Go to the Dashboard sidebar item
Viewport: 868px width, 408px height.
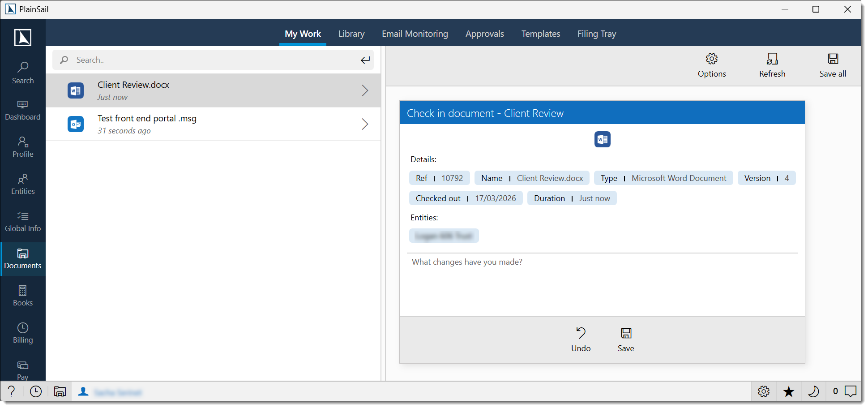[23, 110]
